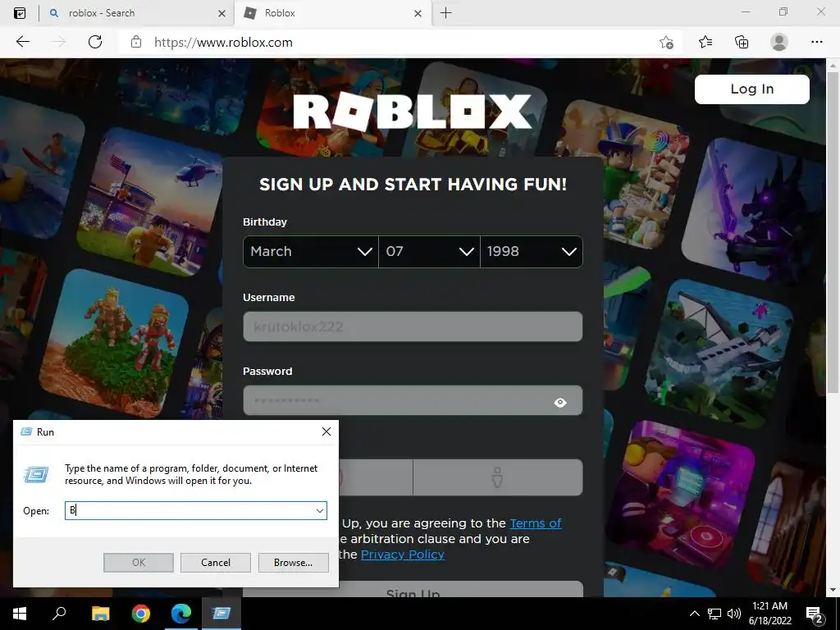
Task: Click the Sign Up button
Action: (x=413, y=589)
